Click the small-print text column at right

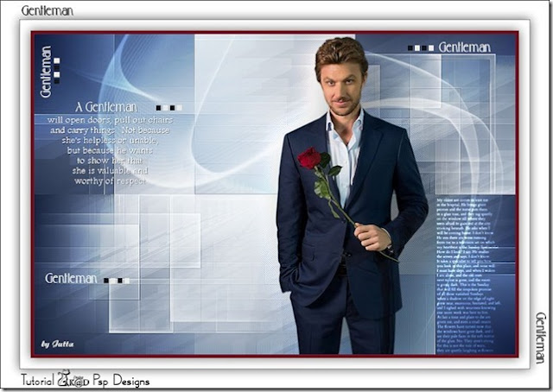(x=467, y=275)
